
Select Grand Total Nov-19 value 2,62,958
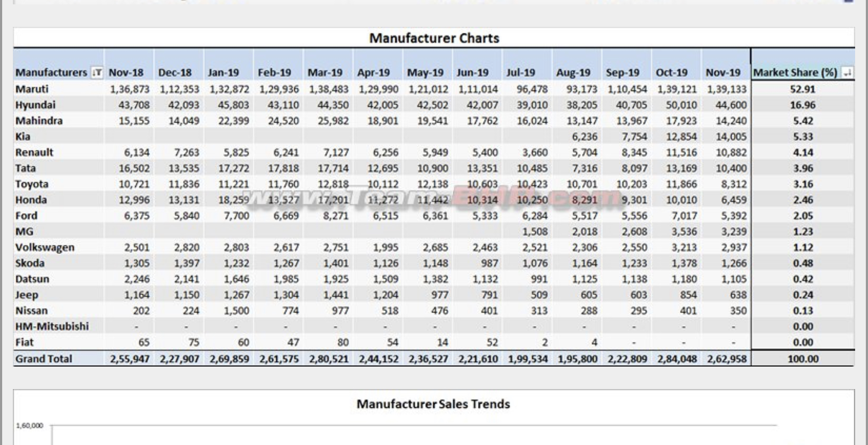point(727,359)
